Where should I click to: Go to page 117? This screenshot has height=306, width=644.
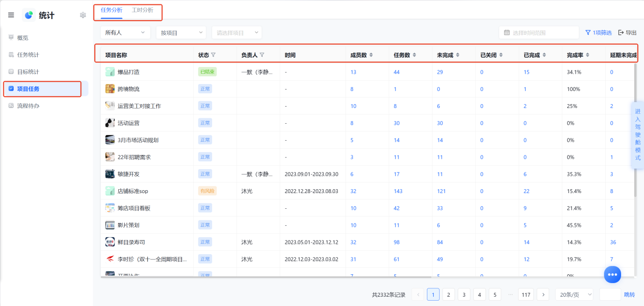click(x=526, y=295)
